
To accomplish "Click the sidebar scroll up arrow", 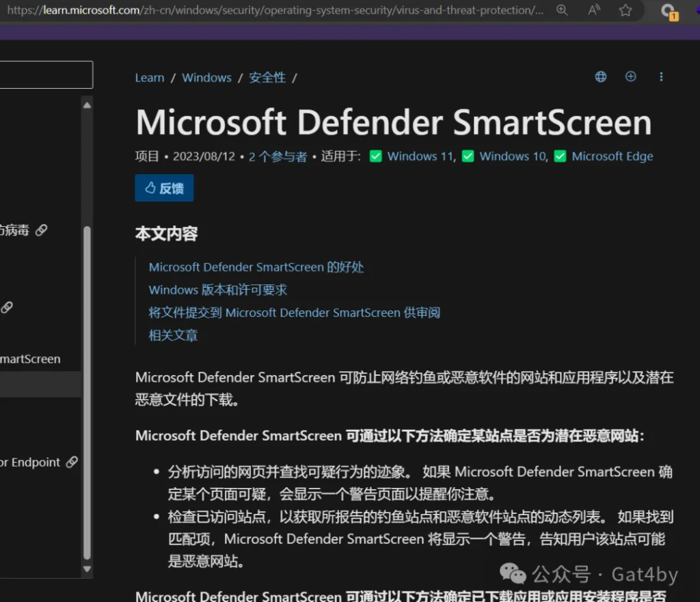I will (87, 105).
